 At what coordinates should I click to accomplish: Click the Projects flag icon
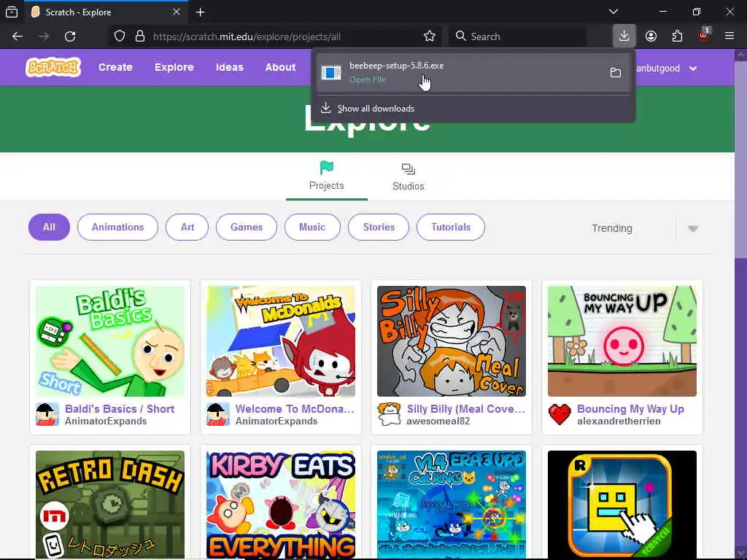327,168
